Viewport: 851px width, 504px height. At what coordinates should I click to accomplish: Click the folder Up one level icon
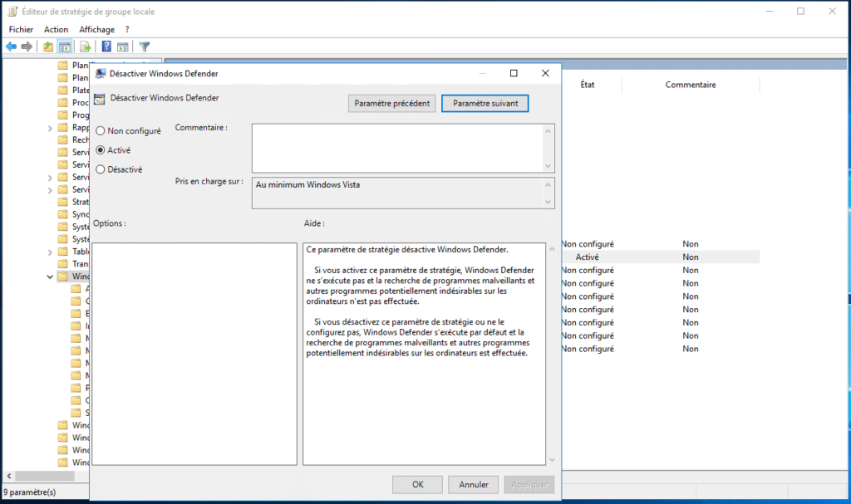tap(48, 46)
